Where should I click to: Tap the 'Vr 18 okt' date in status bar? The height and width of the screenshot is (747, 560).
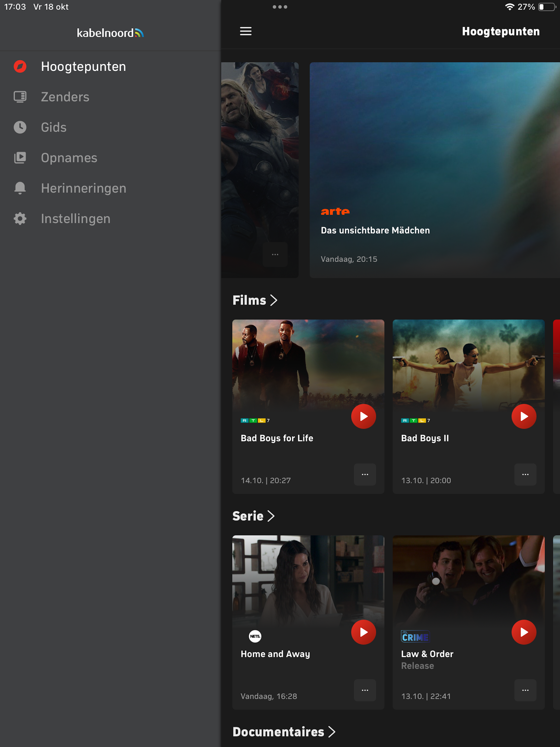[x=51, y=7]
